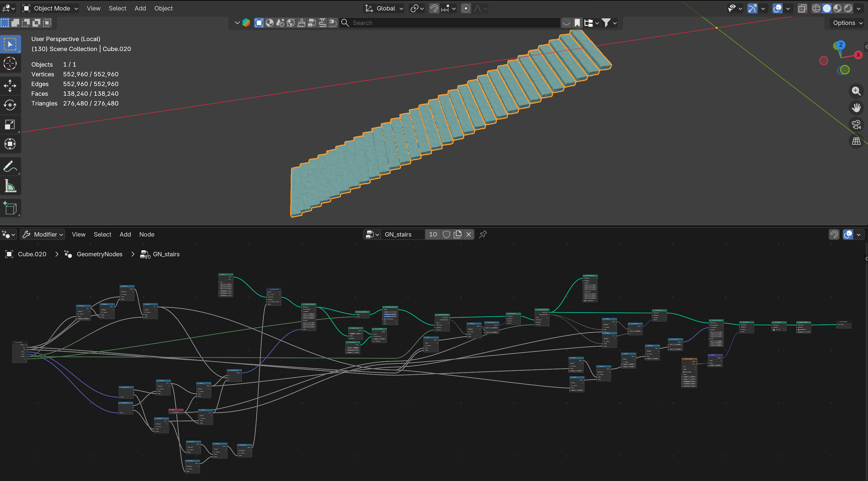Toggle X-ray view button

(x=802, y=8)
